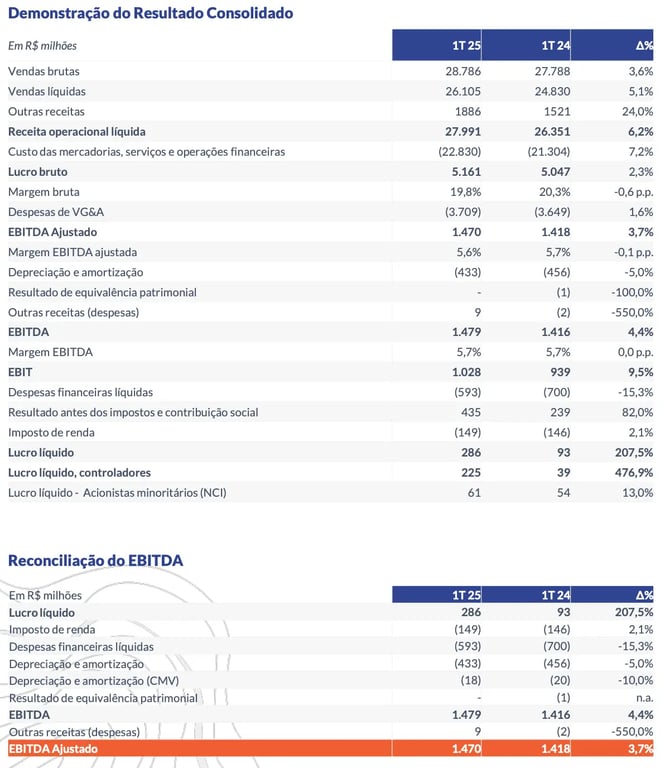
Task: Click the value '5,6%' in Margem EBITDA ajustada
Action: click(469, 252)
